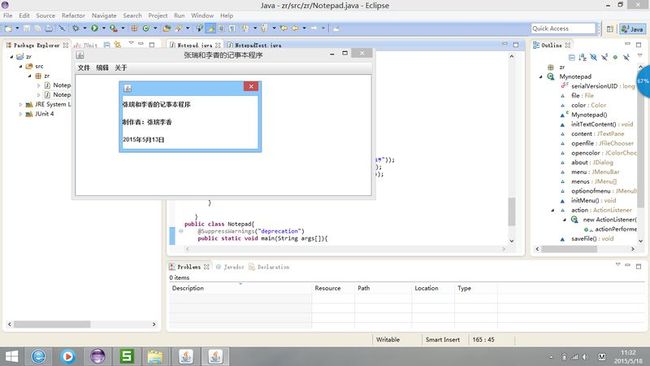Image resolution: width=650 pixels, height=366 pixels.
Task: Switch to the Javadoc tab
Action: [230, 267]
